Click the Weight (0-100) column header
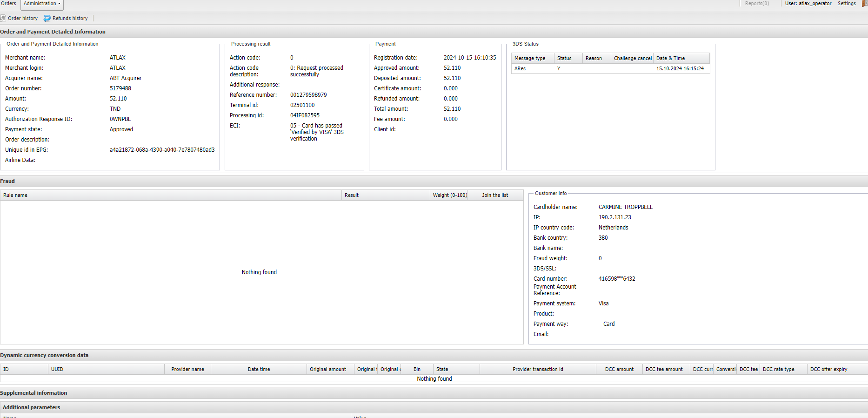868x418 pixels. point(450,195)
